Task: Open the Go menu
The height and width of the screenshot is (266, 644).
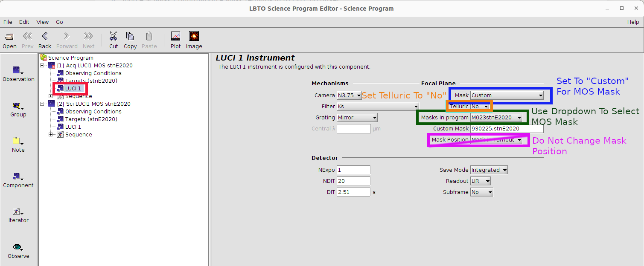Action: 59,22
